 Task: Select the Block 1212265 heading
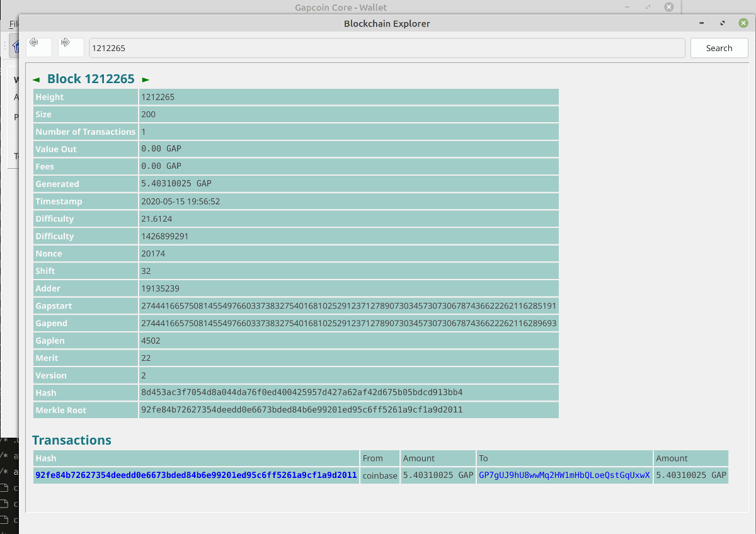[x=91, y=79]
